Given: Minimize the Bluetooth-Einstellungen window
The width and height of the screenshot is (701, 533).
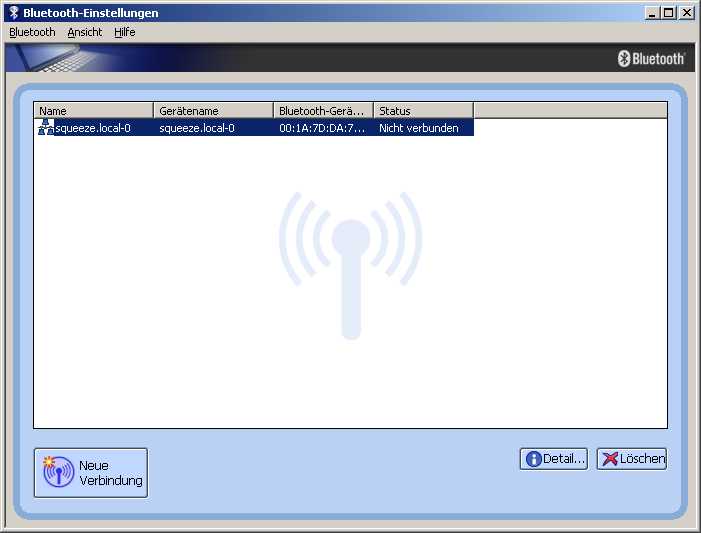Looking at the screenshot, I should pos(652,13).
